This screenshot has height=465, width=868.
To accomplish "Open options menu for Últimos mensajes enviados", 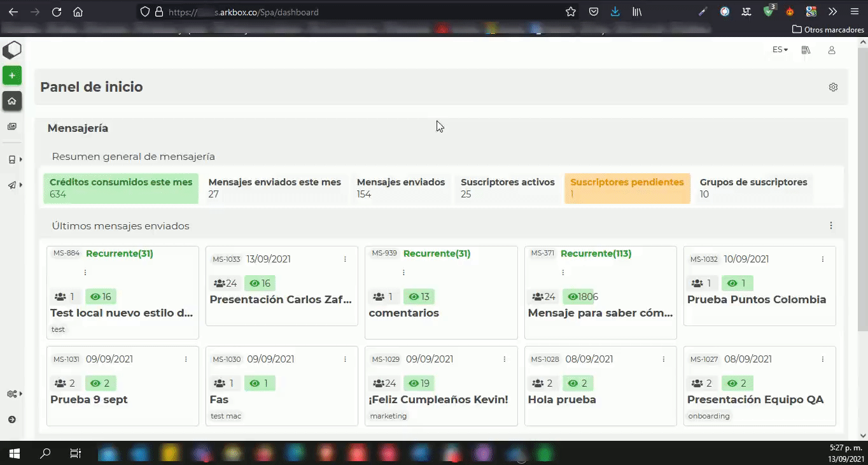I will (830, 225).
